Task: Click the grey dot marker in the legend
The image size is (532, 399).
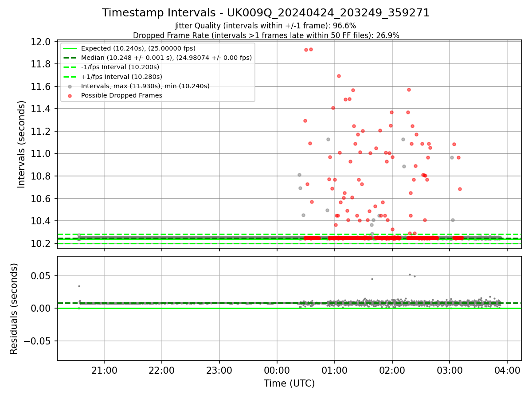Action: (70, 86)
